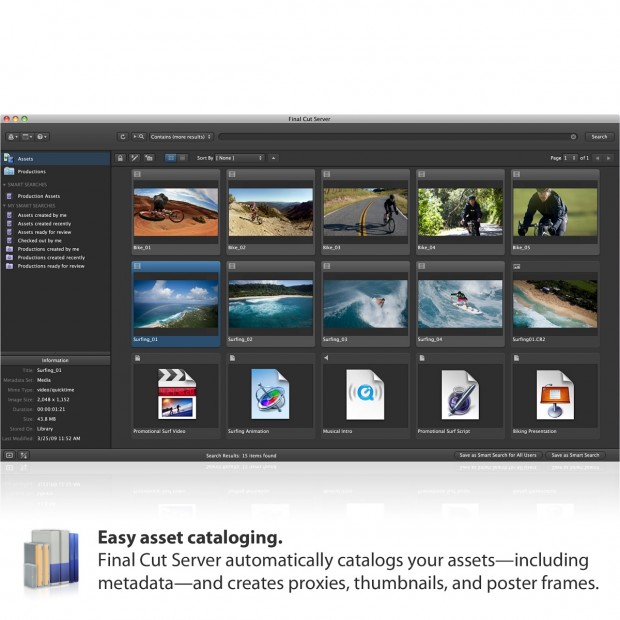Screen dimensions: 620x620
Task: Open 'Assets ready for review' search
Action: coord(44,232)
